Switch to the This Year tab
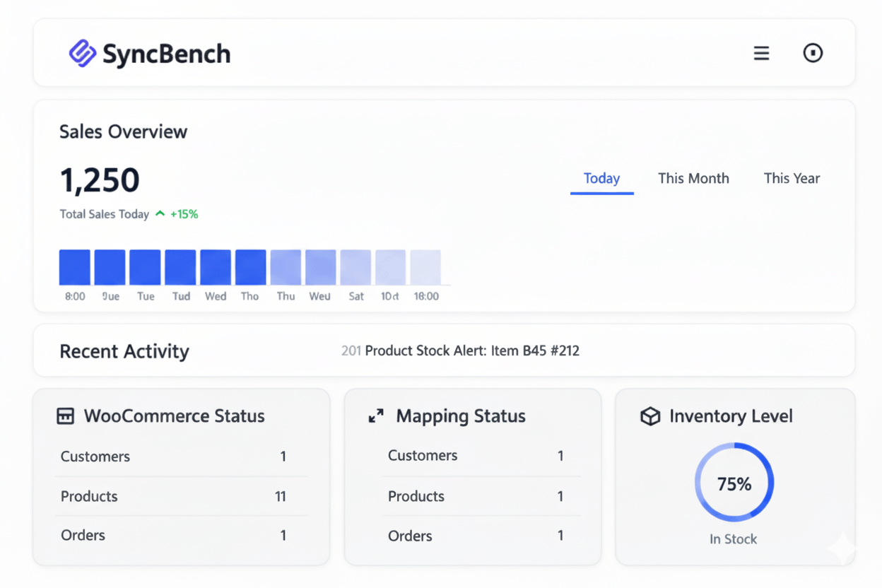Image resolution: width=882 pixels, height=588 pixels. [792, 179]
